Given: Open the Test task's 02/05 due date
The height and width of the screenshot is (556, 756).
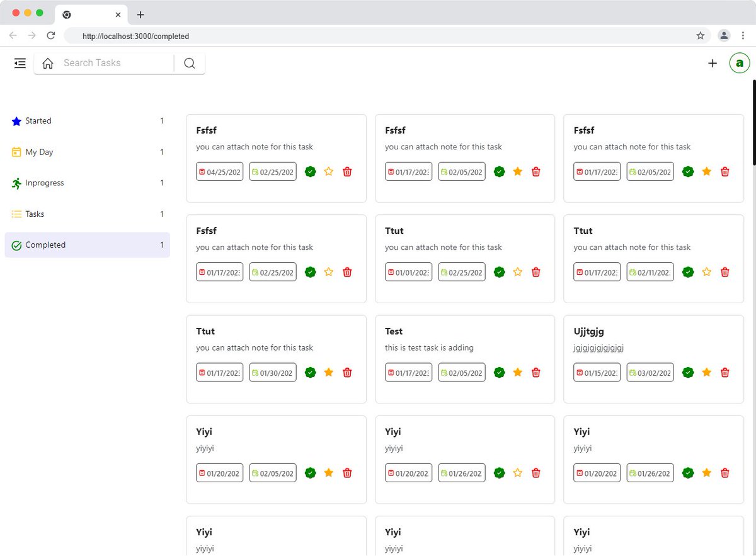Looking at the screenshot, I should (462, 373).
